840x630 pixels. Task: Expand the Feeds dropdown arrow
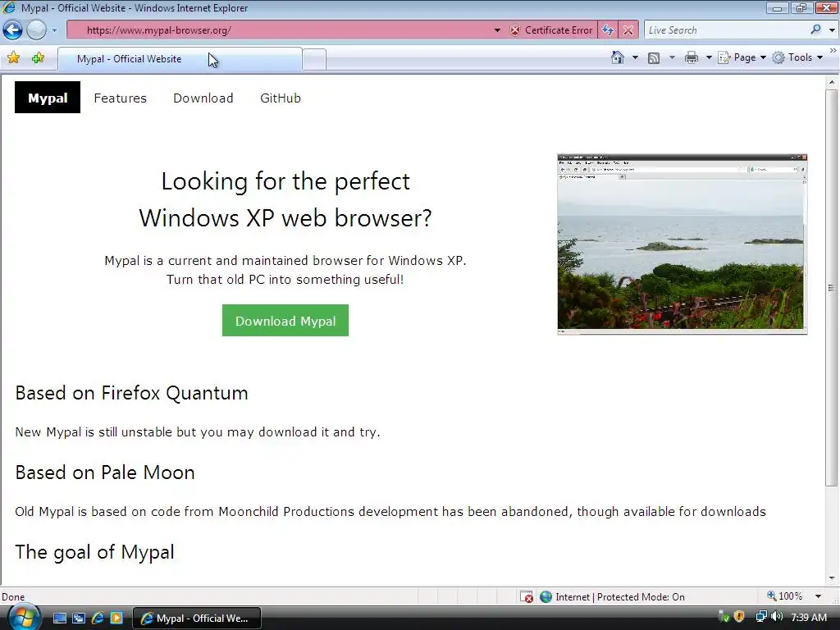672,57
